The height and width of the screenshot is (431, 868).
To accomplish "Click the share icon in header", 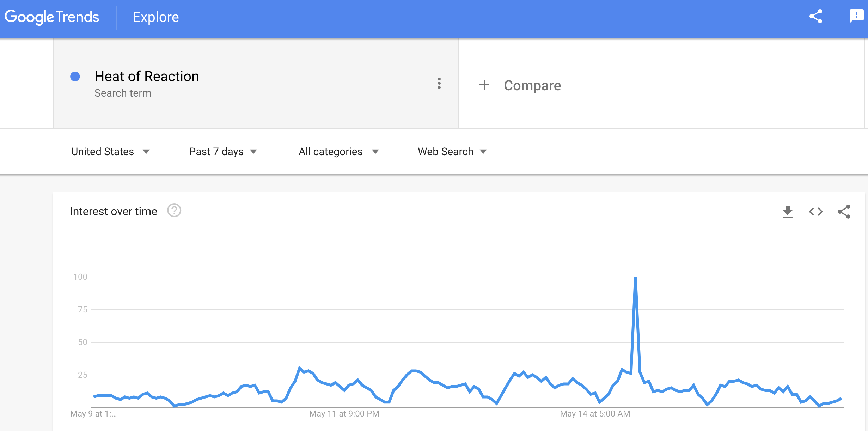I will pyautogui.click(x=815, y=17).
